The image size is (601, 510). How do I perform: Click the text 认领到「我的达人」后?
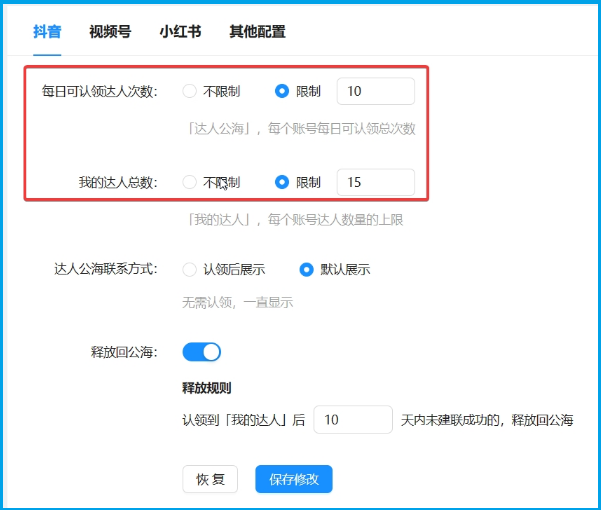[x=244, y=420]
